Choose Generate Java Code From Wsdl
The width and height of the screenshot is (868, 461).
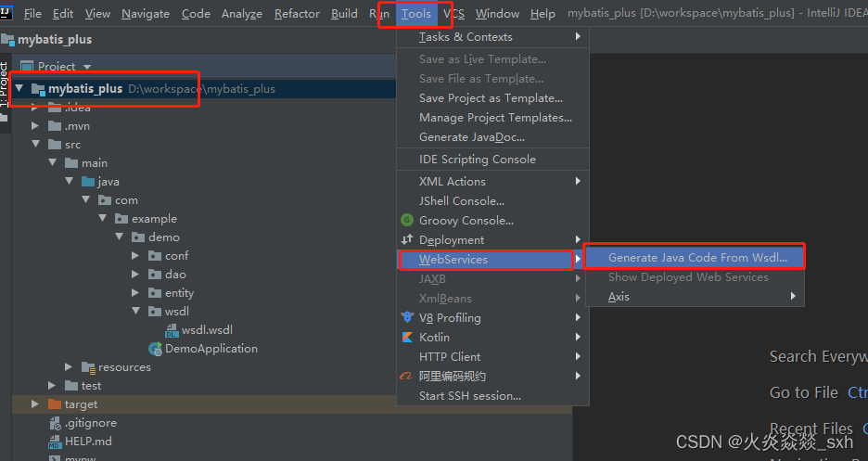(x=695, y=257)
